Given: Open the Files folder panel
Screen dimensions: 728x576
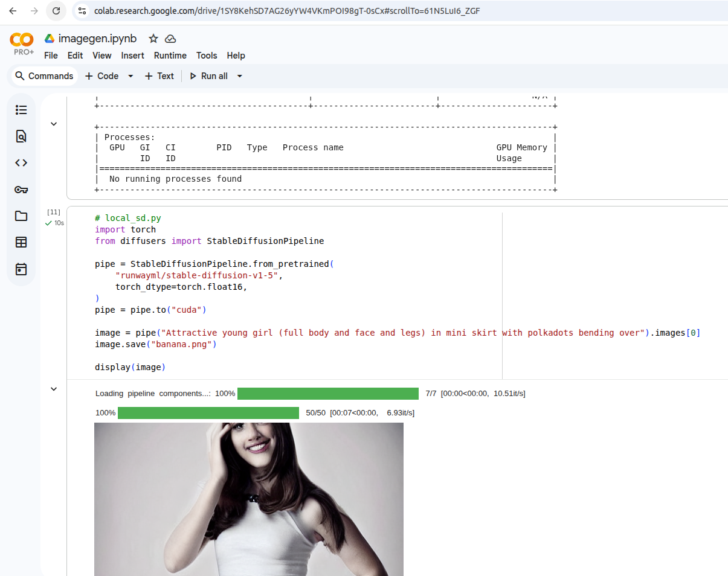Looking at the screenshot, I should pyautogui.click(x=21, y=216).
